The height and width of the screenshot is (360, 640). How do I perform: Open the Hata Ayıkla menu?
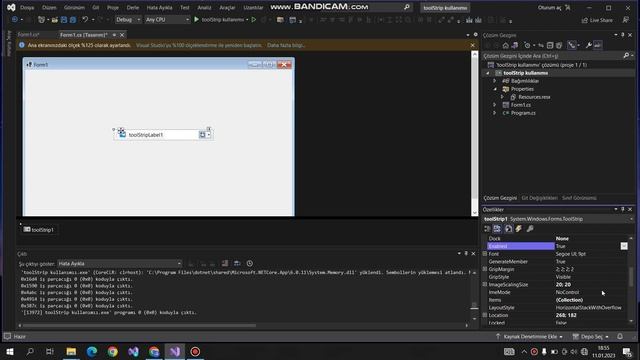159,7
